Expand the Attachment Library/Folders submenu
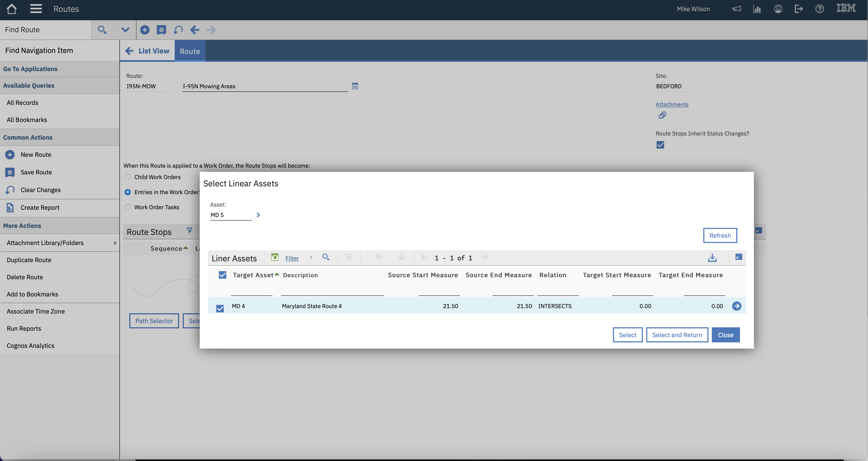This screenshot has width=868, height=461. click(x=115, y=243)
